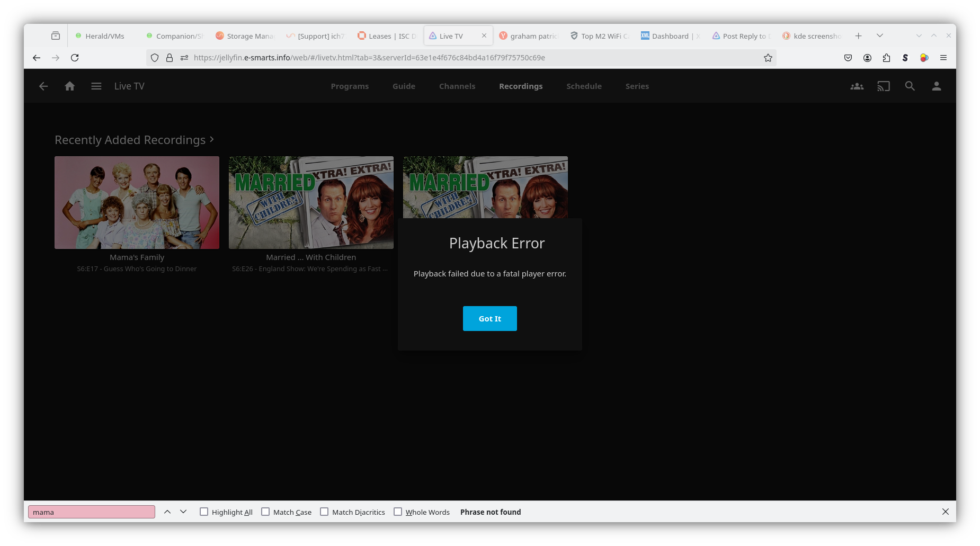Bookmark page with star icon
The image size is (980, 546).
(x=768, y=58)
